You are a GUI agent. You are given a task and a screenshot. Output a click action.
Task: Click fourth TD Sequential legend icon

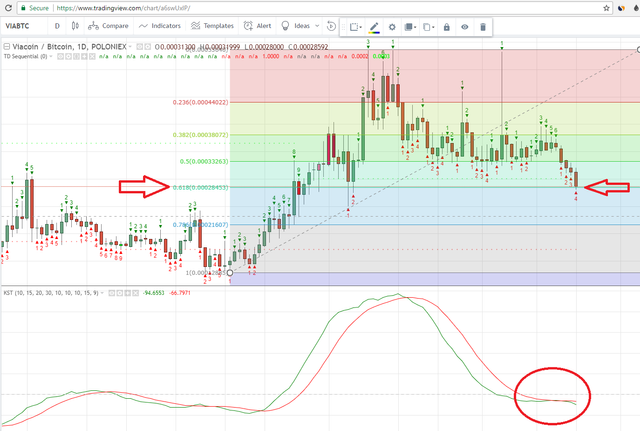click(84, 56)
